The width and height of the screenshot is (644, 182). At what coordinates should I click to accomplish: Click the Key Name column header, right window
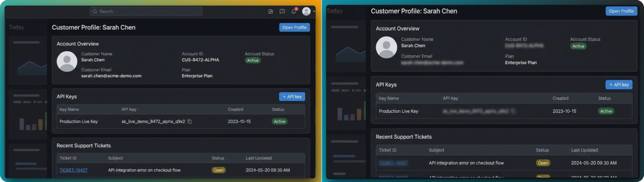pos(389,98)
